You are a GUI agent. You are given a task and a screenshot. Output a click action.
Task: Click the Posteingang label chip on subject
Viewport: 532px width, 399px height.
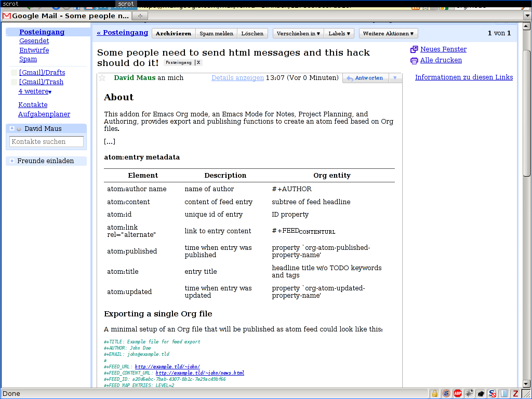[179, 62]
